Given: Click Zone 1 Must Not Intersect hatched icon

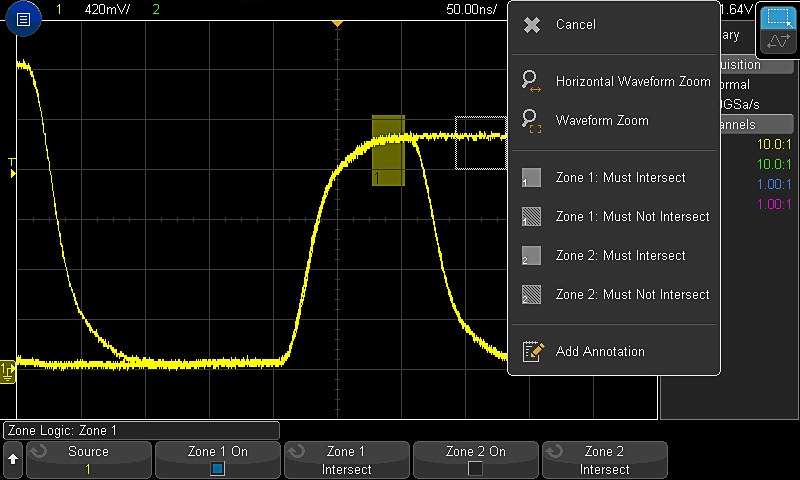Looking at the screenshot, I should [x=531, y=217].
